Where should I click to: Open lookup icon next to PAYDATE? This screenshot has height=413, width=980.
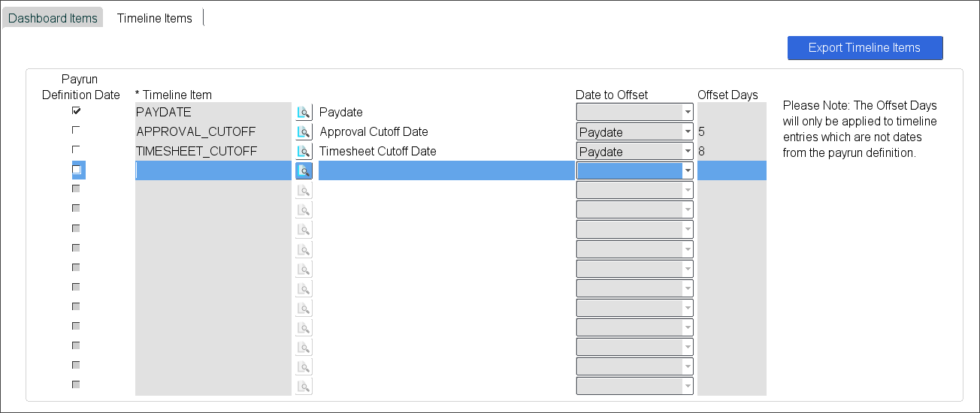(304, 113)
